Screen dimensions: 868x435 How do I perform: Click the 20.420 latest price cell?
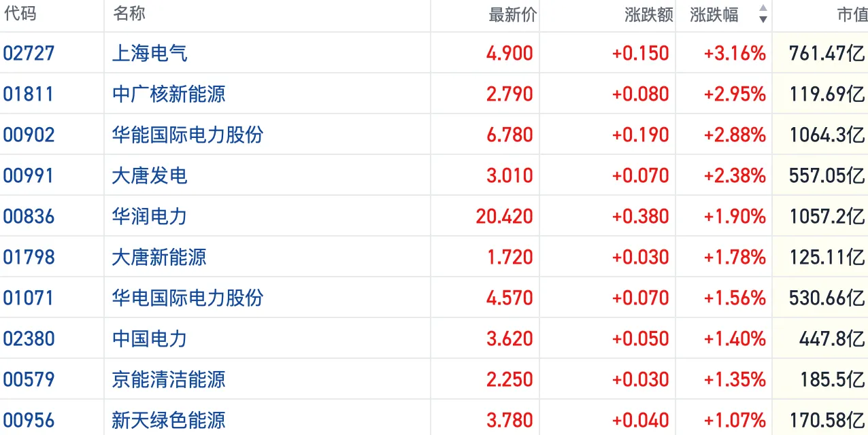tap(505, 216)
